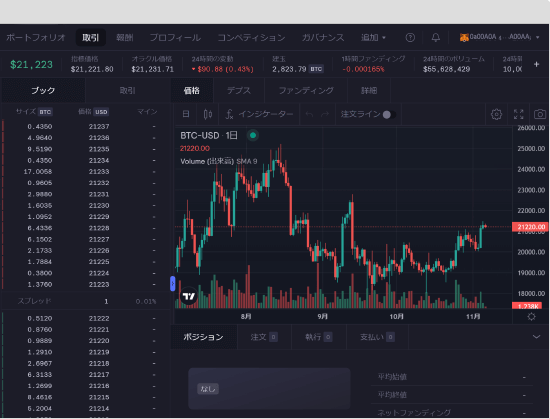
Task: Switch to the デプス tab
Action: click(239, 90)
